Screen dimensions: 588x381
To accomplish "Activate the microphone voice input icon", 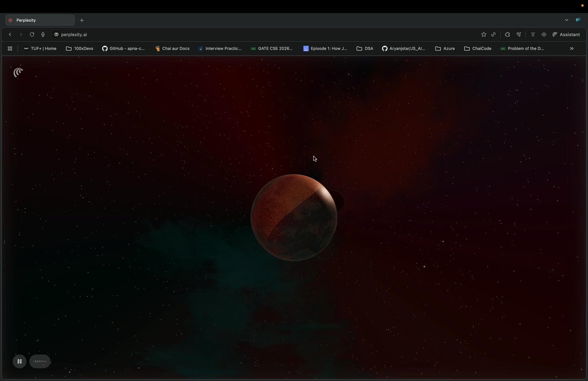I will (43, 35).
